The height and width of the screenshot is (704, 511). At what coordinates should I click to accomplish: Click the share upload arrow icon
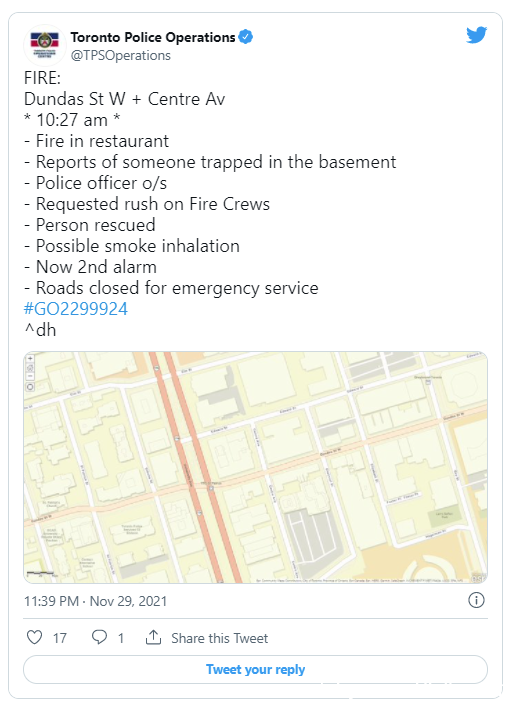154,637
